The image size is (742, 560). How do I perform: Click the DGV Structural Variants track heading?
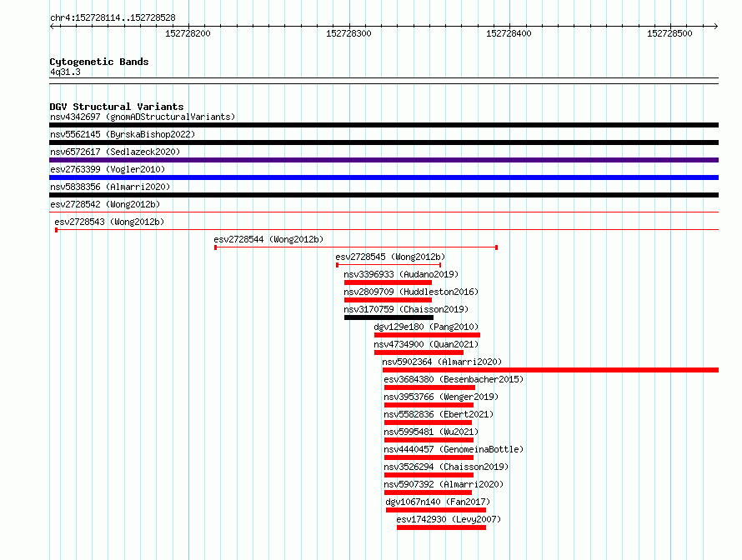pyautogui.click(x=117, y=107)
